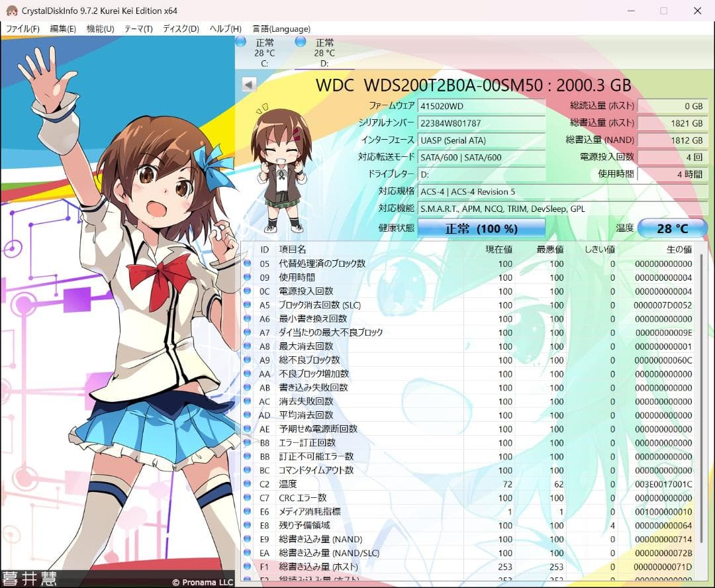Click the status icon of row 09 使用時間
This screenshot has width=715, height=588.
pyautogui.click(x=247, y=277)
